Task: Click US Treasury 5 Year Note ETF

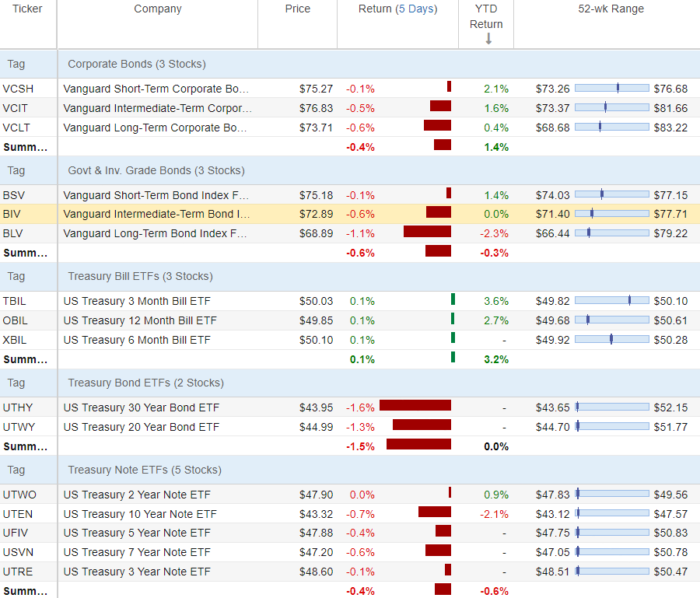Action: click(x=137, y=533)
